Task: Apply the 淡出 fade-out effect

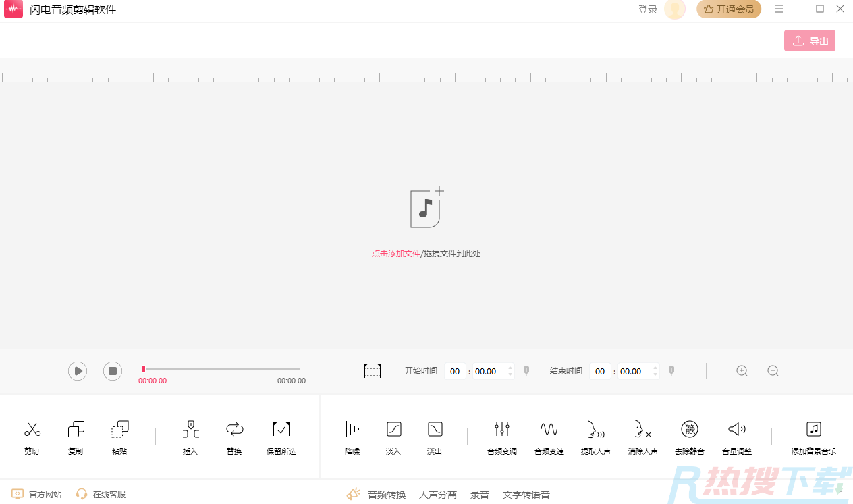Action: 435,437
